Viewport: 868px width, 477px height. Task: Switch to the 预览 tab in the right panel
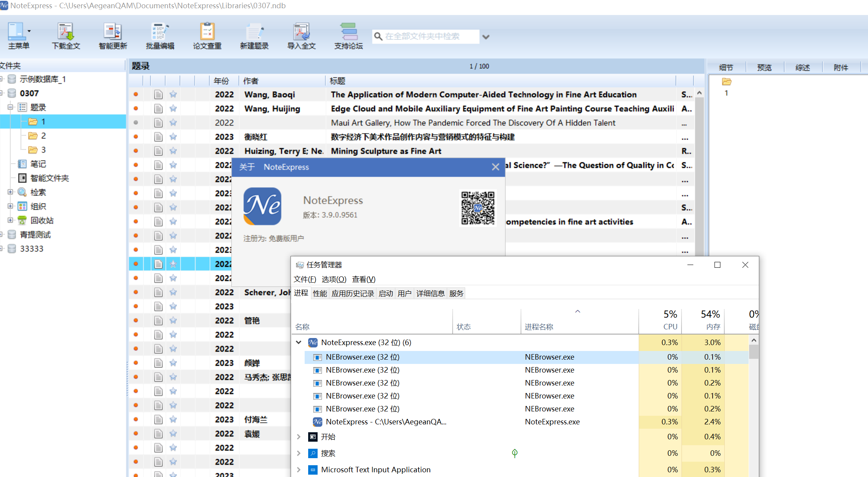(x=764, y=68)
